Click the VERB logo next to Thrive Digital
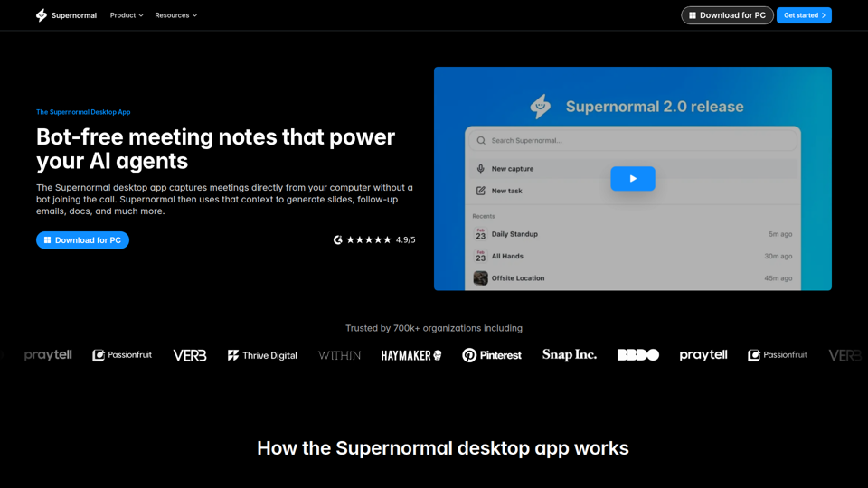The width and height of the screenshot is (868, 488). click(190, 355)
